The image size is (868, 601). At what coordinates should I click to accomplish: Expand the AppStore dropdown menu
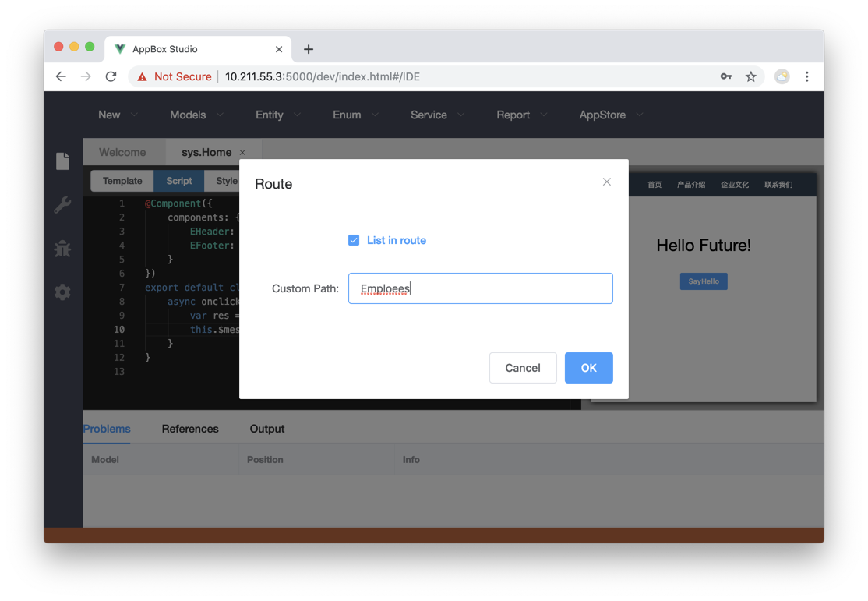tap(611, 115)
